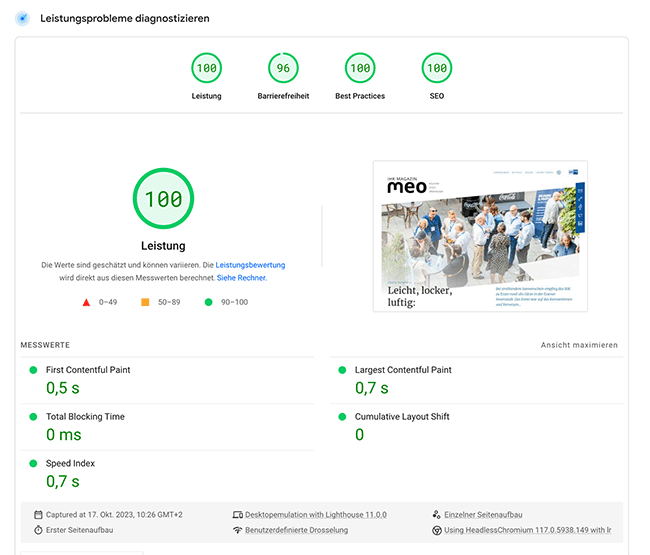The height and width of the screenshot is (555, 650).
Task: Open the SEO score gauge
Action: (x=436, y=69)
